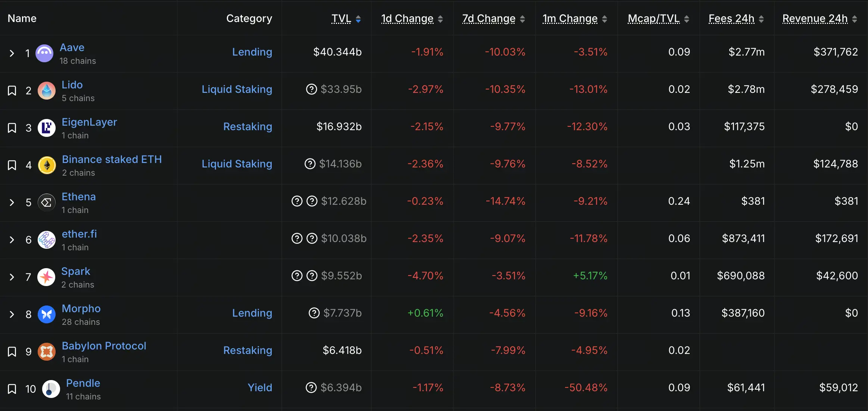This screenshot has height=411, width=868.
Task: Expand the Morpho protocol row
Action: [x=12, y=314]
